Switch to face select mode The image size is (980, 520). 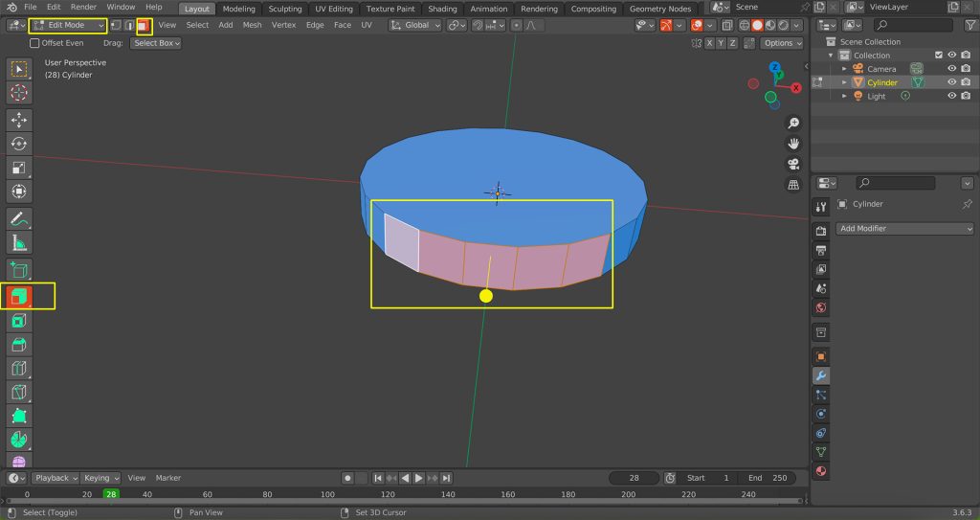point(144,25)
